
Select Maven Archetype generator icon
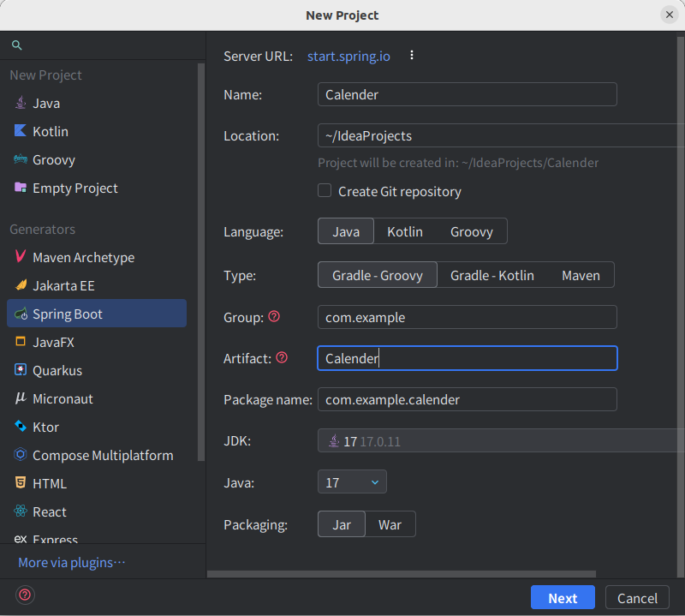click(21, 257)
